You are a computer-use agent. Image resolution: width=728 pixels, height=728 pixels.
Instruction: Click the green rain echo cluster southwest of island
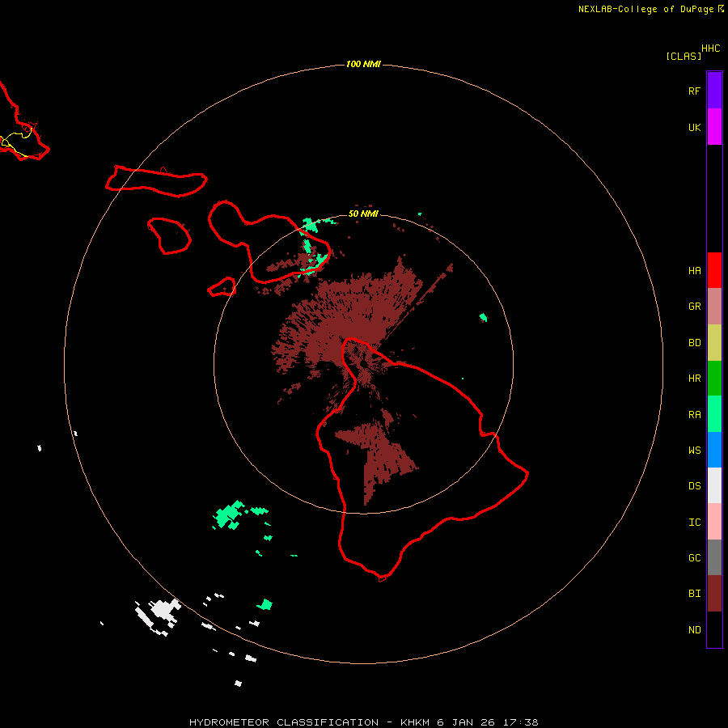[x=230, y=515]
